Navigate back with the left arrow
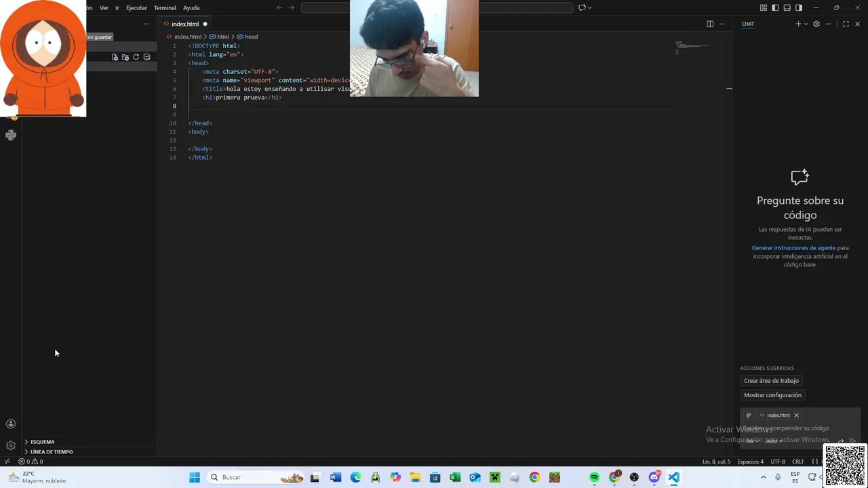This screenshot has height=488, width=868. tap(279, 7)
